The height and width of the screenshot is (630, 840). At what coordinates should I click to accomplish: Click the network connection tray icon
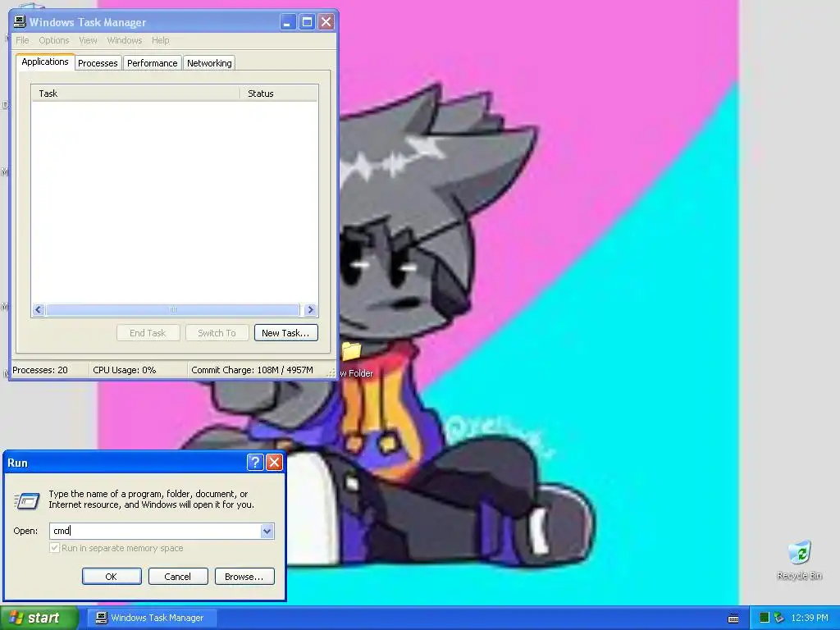pyautogui.click(x=779, y=618)
